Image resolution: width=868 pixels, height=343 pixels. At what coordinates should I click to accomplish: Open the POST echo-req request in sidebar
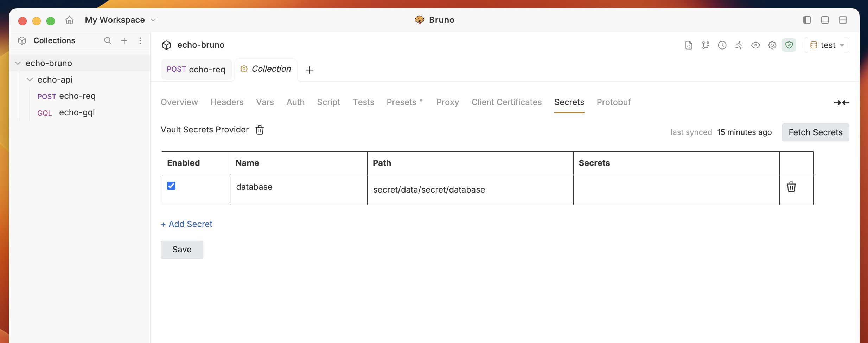[x=66, y=96]
